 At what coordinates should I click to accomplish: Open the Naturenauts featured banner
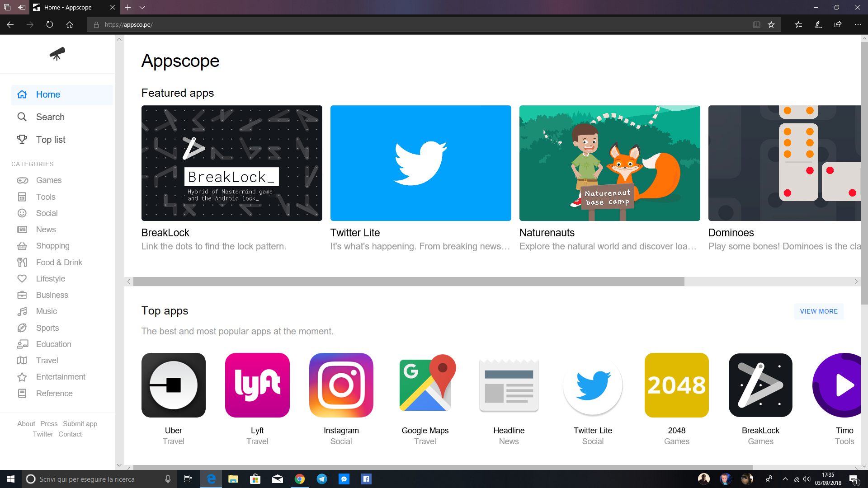610,163
